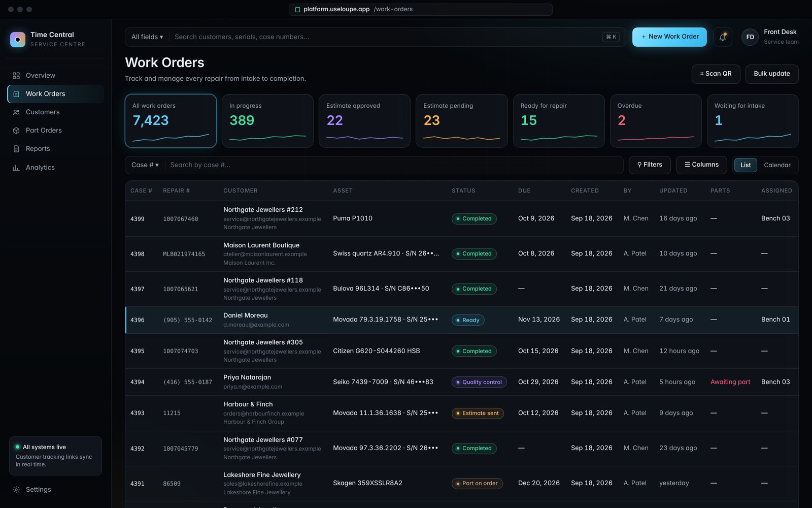812x508 pixels.
Task: Click the Quality control status badge
Action: (x=479, y=382)
